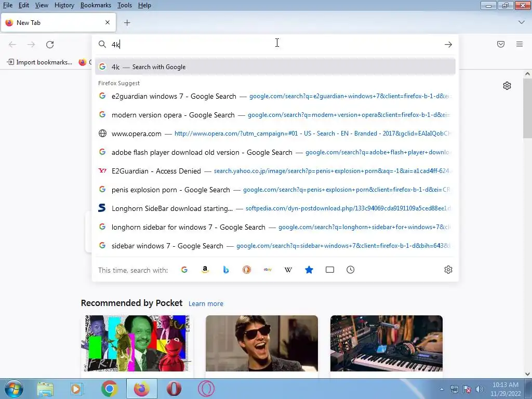
Task: Launch pink outlined Opera icon on taskbar
Action: pos(206,389)
